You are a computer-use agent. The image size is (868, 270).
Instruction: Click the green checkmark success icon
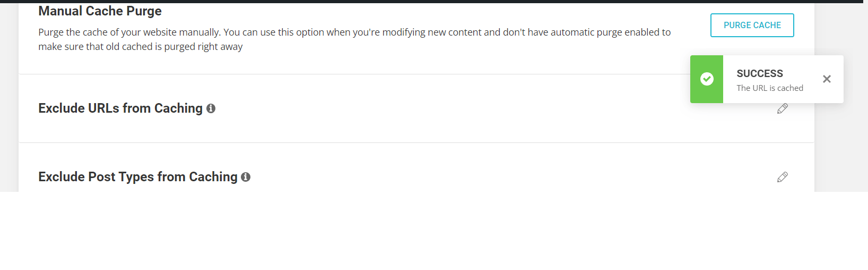707,79
